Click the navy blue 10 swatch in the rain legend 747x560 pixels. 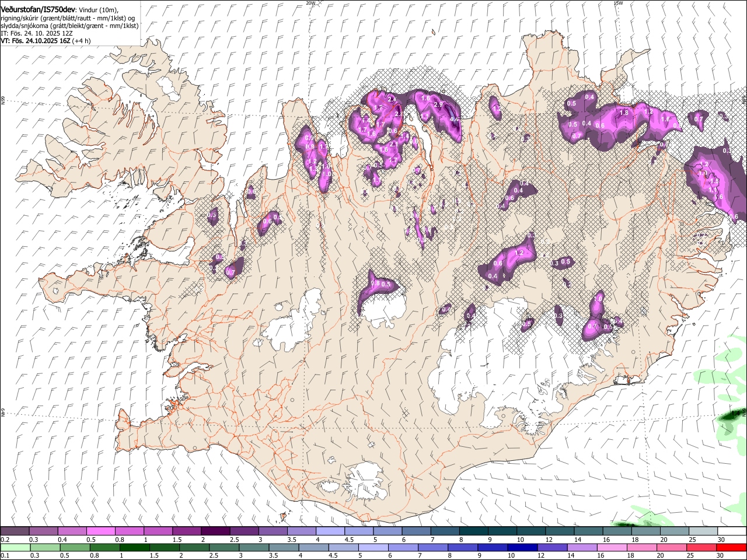coord(522,547)
